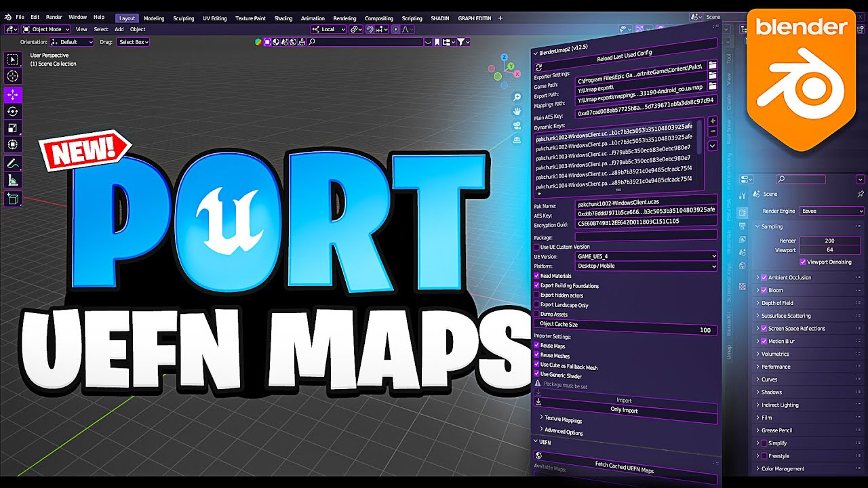Expand the Texture Mappings section

point(563,420)
